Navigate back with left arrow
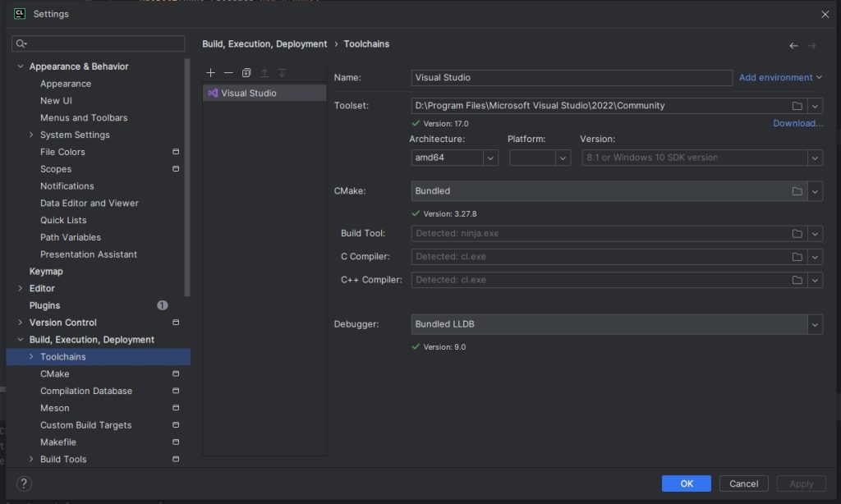The height and width of the screenshot is (504, 841). coord(793,46)
